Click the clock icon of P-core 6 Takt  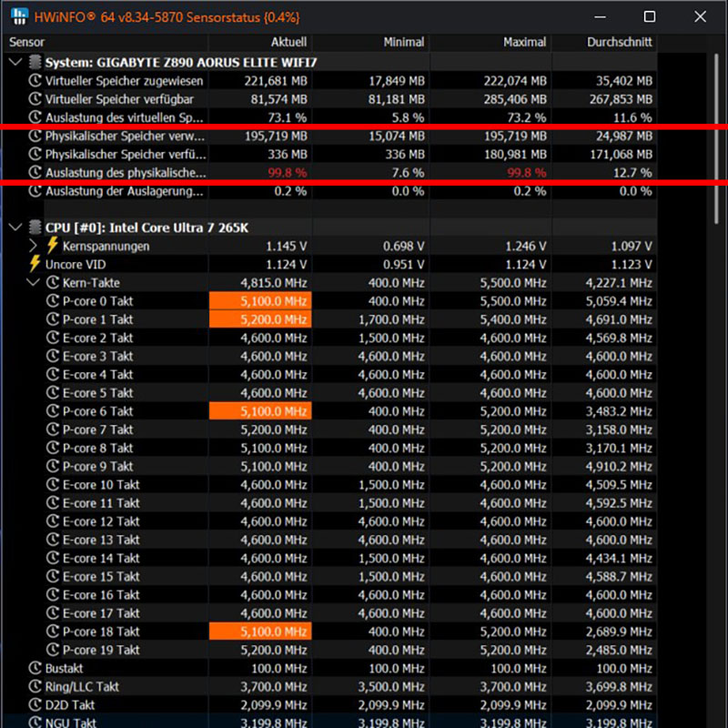pos(53,411)
